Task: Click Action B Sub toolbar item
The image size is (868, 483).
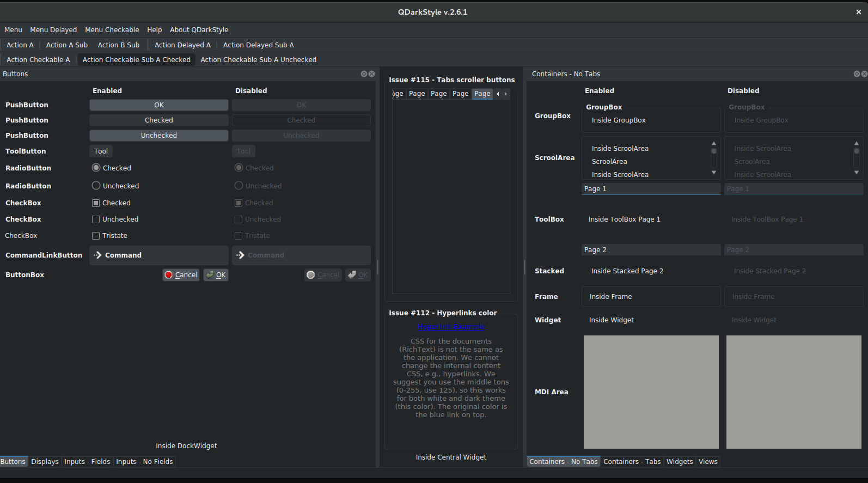Action: coord(119,45)
